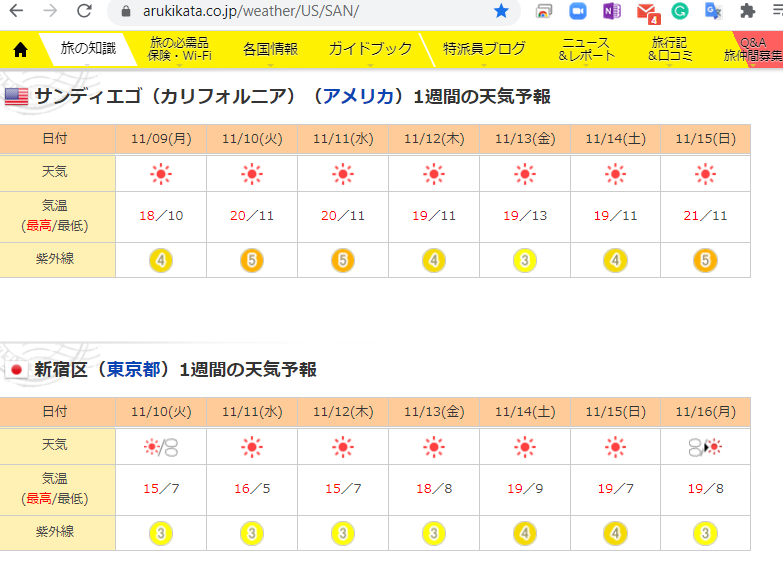Open the Google Translate extension

pos(713,11)
